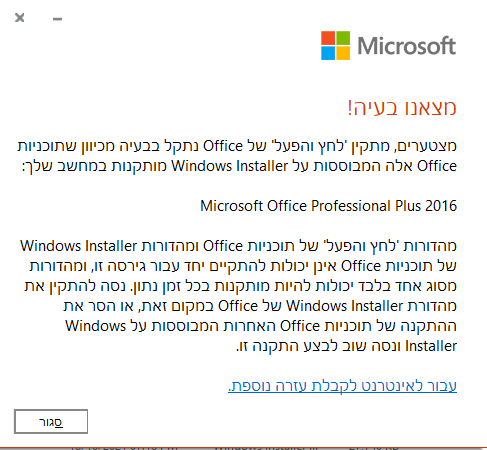Viewport: 487px width, 450px height.
Task: Open the עבור לאינטרנט לקבלת עזרה נוספת link
Action: [x=342, y=386]
